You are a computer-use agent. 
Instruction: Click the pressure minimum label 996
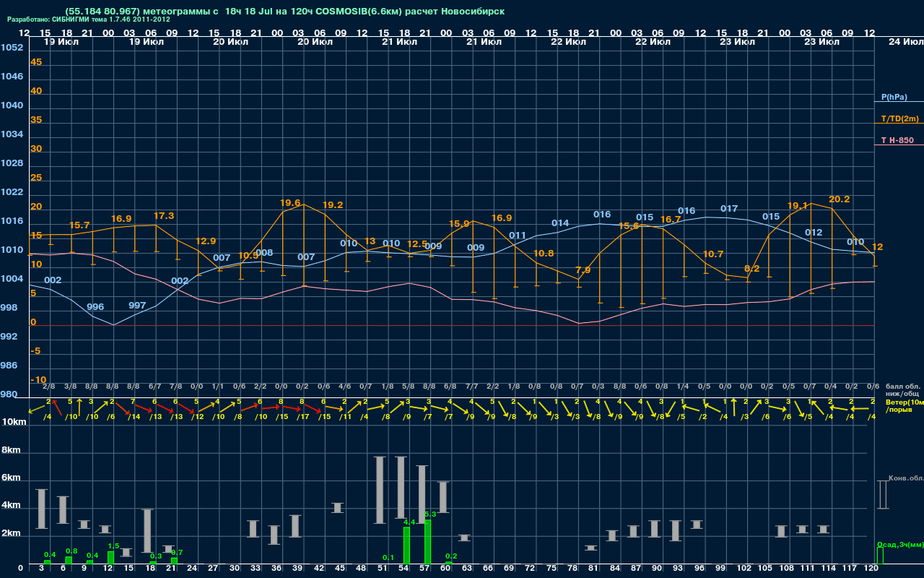point(95,307)
